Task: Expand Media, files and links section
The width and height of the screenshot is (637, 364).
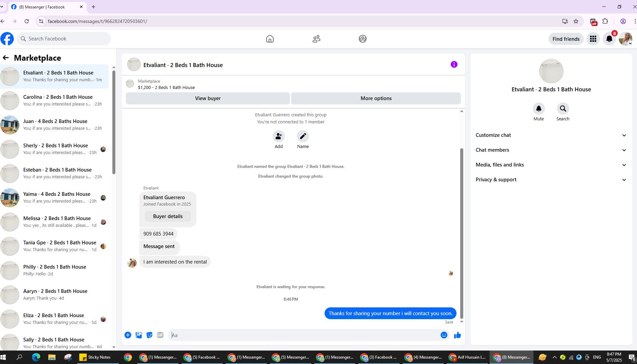Action: coord(551,165)
